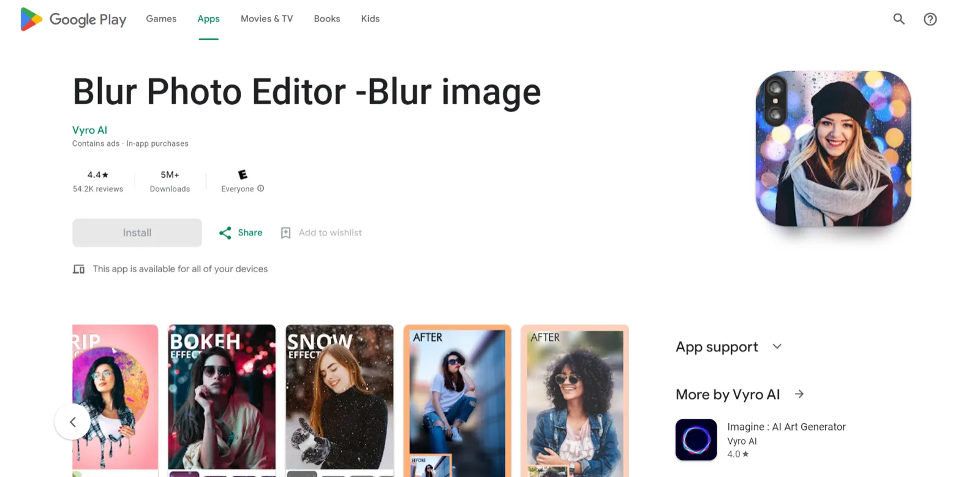
Task: Click the More by Vyro AI arrow
Action: (799, 394)
